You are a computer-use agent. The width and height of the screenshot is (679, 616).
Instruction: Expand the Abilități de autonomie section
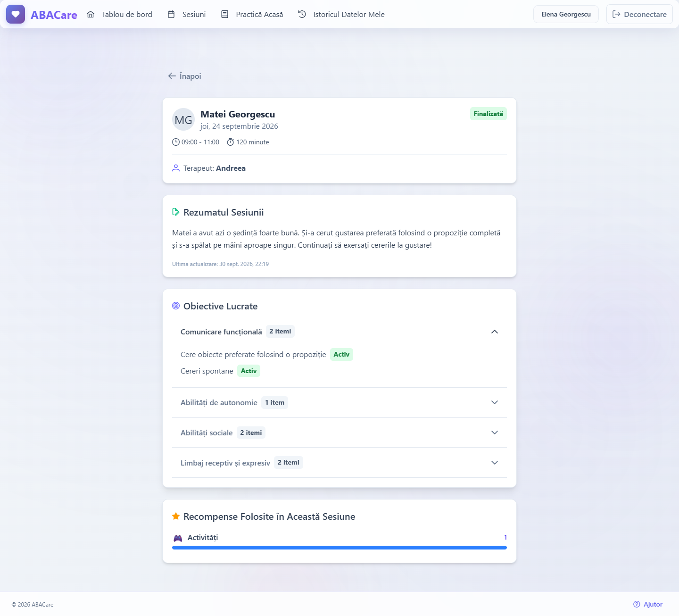point(339,402)
